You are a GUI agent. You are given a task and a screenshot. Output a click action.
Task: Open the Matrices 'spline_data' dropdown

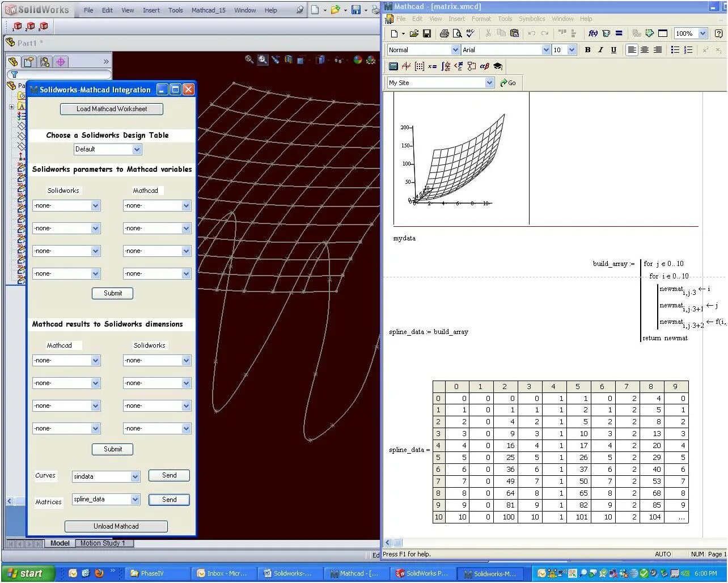point(135,500)
